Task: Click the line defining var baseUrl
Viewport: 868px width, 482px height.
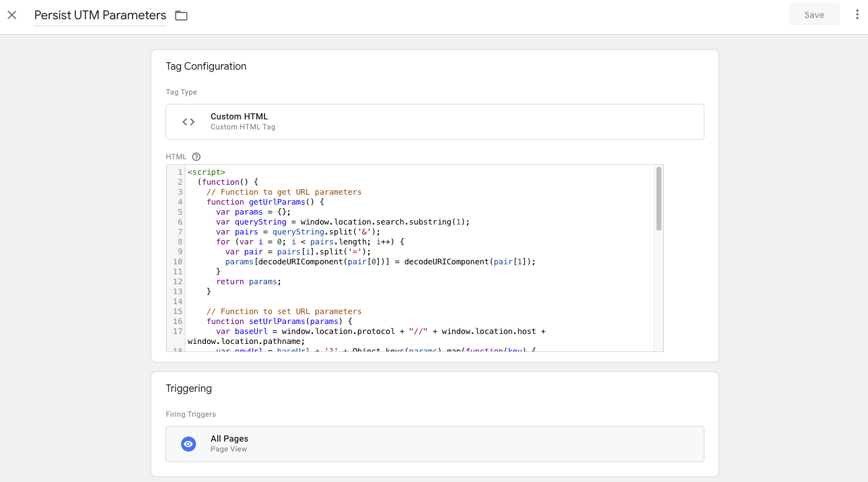Action: (x=381, y=331)
